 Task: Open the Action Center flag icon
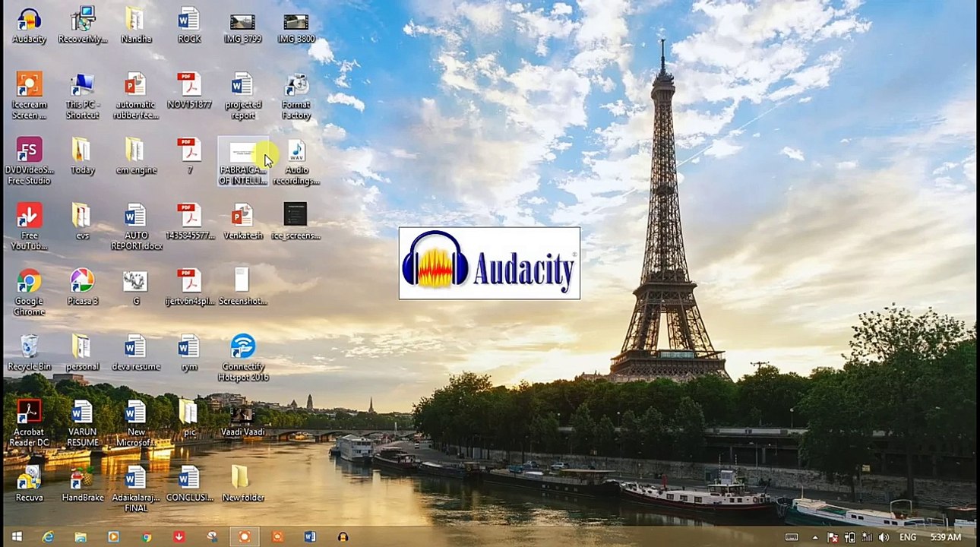click(x=833, y=537)
